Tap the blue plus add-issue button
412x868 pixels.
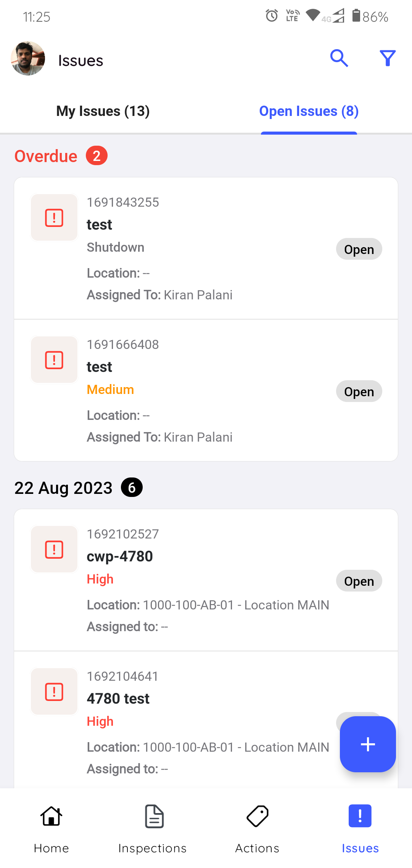[368, 744]
